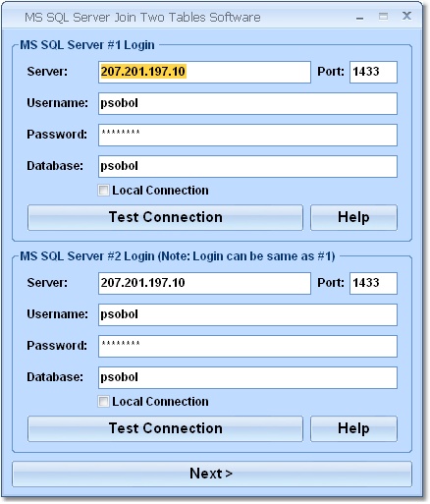The height and width of the screenshot is (504, 430).
Task: Click the Server #1 address input field
Action: pos(204,72)
